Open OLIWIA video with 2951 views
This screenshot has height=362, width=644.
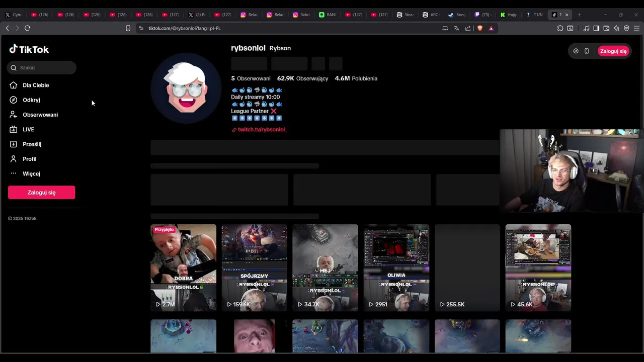point(396,267)
